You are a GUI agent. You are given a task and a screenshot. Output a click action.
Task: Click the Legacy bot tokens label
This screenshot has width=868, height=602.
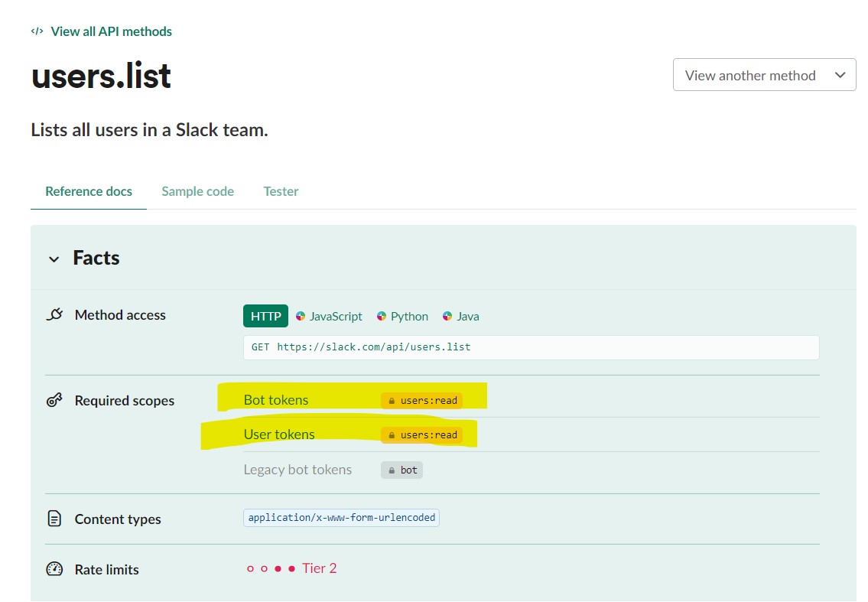click(297, 470)
